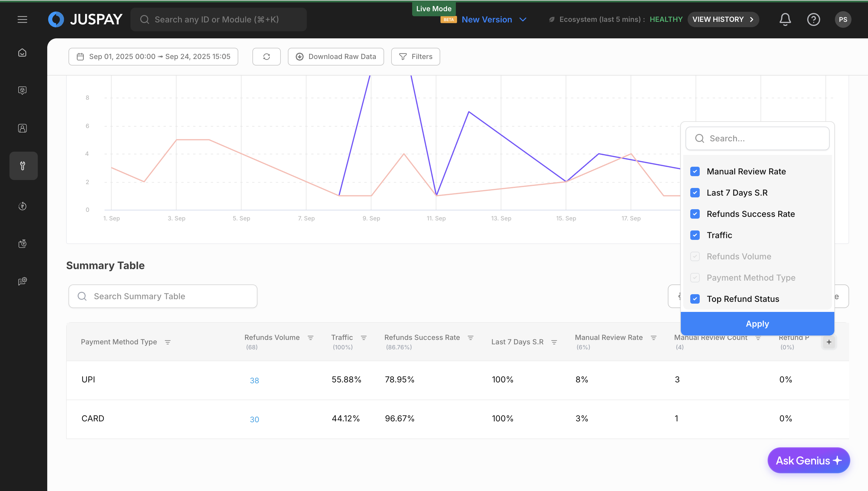Image resolution: width=868 pixels, height=491 pixels.
Task: Open the date range picker
Action: pyautogui.click(x=154, y=57)
